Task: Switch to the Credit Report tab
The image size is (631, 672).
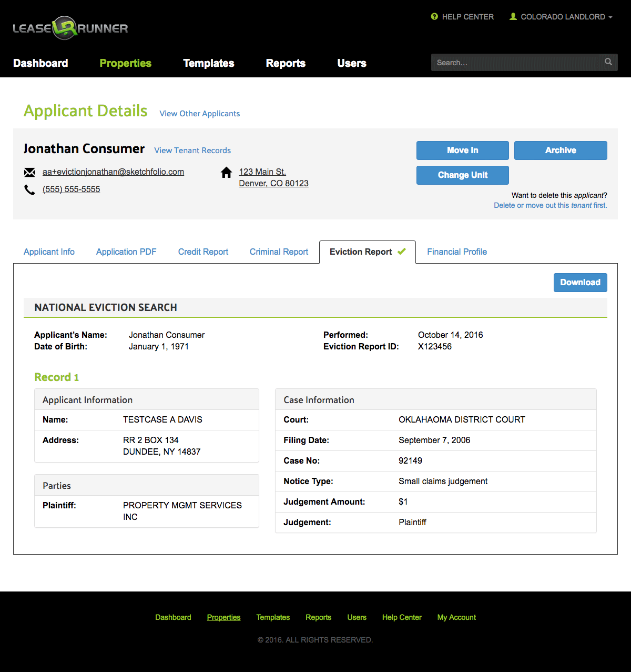Action: 203,252
